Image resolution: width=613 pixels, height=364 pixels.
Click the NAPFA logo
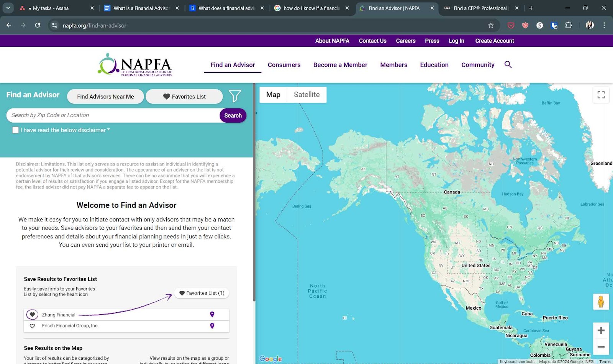pos(135,65)
